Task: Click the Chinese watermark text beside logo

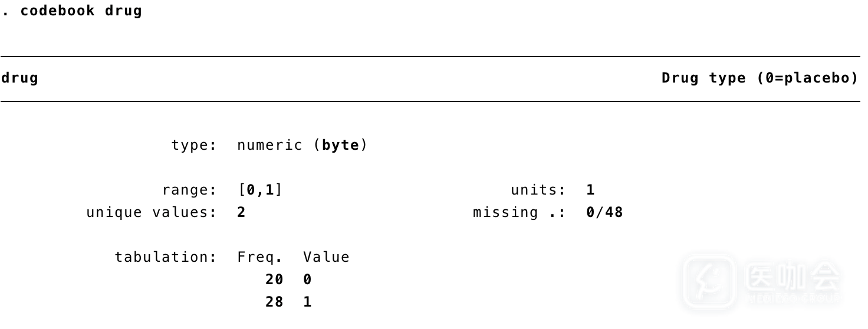Action: [792, 277]
